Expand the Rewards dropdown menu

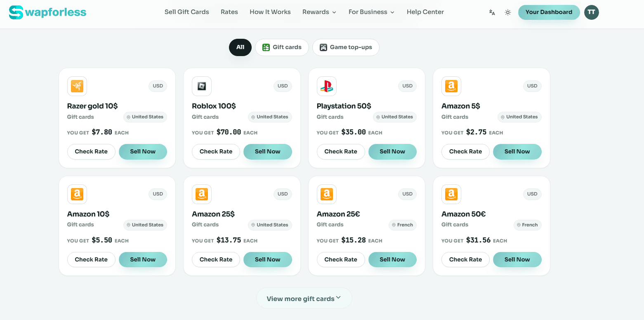tap(319, 12)
